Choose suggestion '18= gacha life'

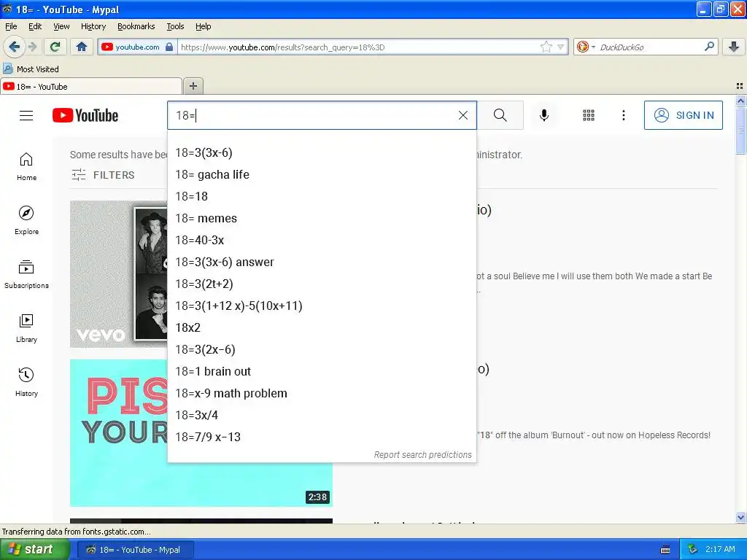(322, 175)
